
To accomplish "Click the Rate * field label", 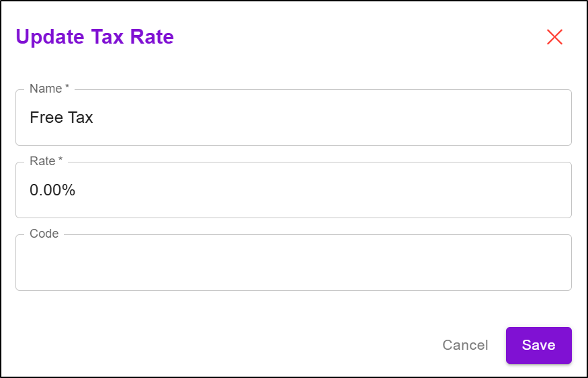I will click(x=46, y=161).
